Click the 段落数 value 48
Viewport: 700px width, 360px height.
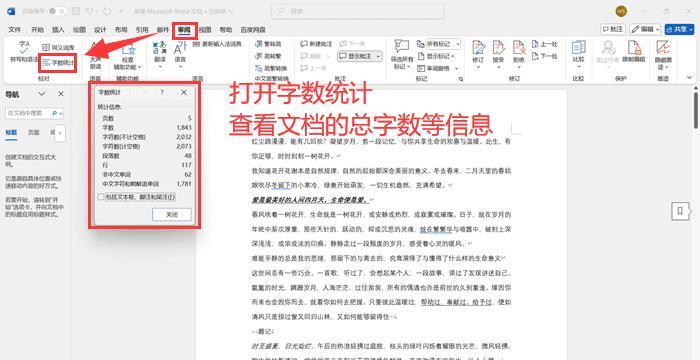click(x=188, y=156)
